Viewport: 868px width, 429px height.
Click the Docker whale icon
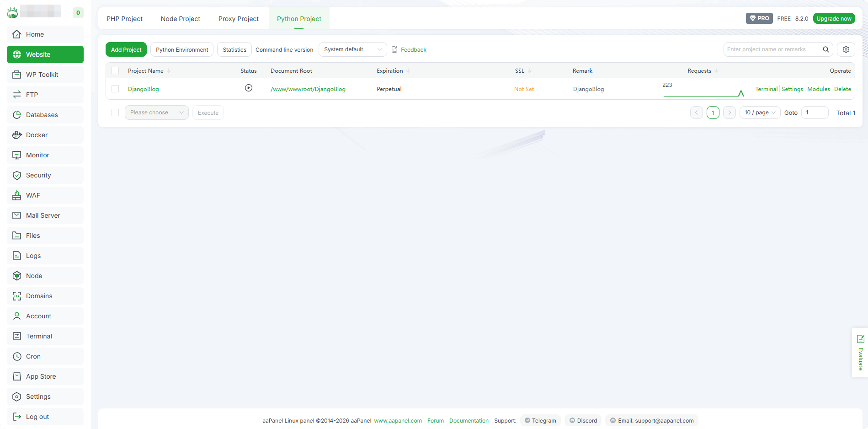coord(17,135)
